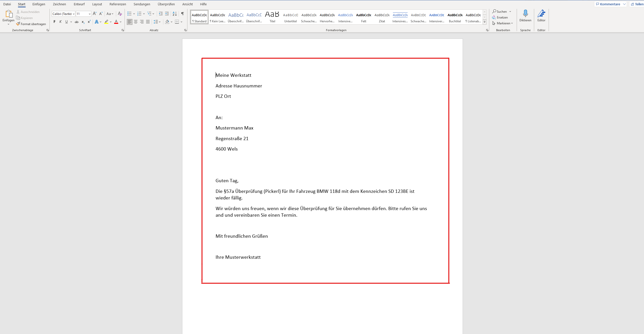Screen dimensions: 644x334
Task: Expand the underline style dropdown arrow
Action: (71, 22)
